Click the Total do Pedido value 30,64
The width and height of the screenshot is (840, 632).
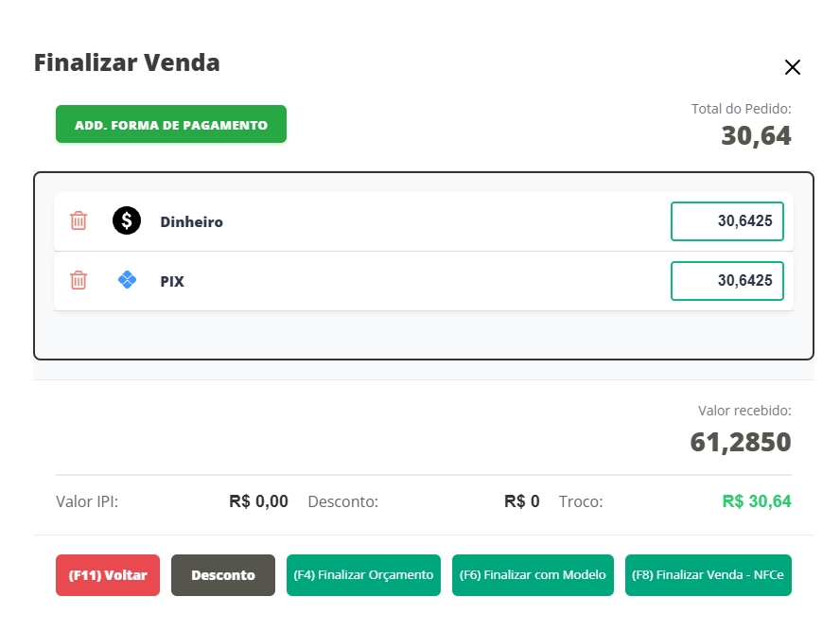click(x=756, y=136)
